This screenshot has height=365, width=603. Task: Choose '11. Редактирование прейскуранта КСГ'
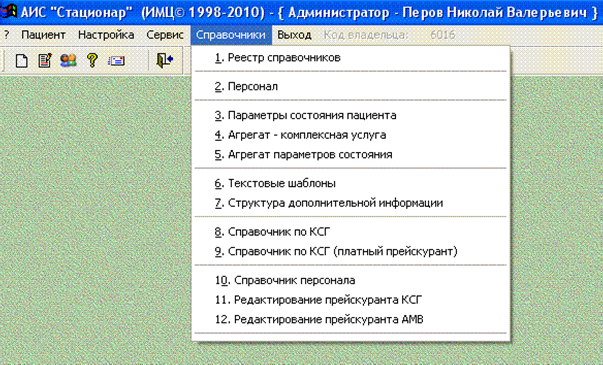[351, 300]
